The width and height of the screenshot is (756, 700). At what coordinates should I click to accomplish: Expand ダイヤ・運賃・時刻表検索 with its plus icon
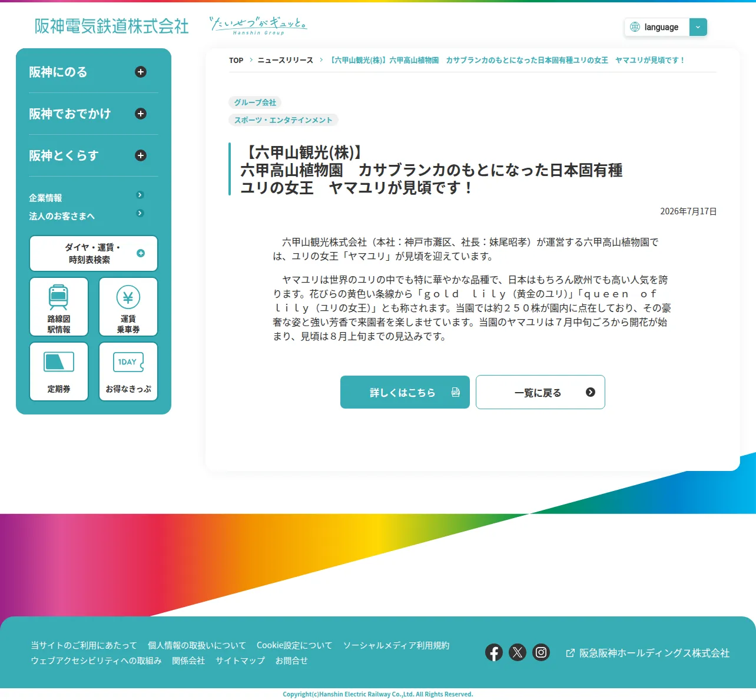tap(141, 253)
